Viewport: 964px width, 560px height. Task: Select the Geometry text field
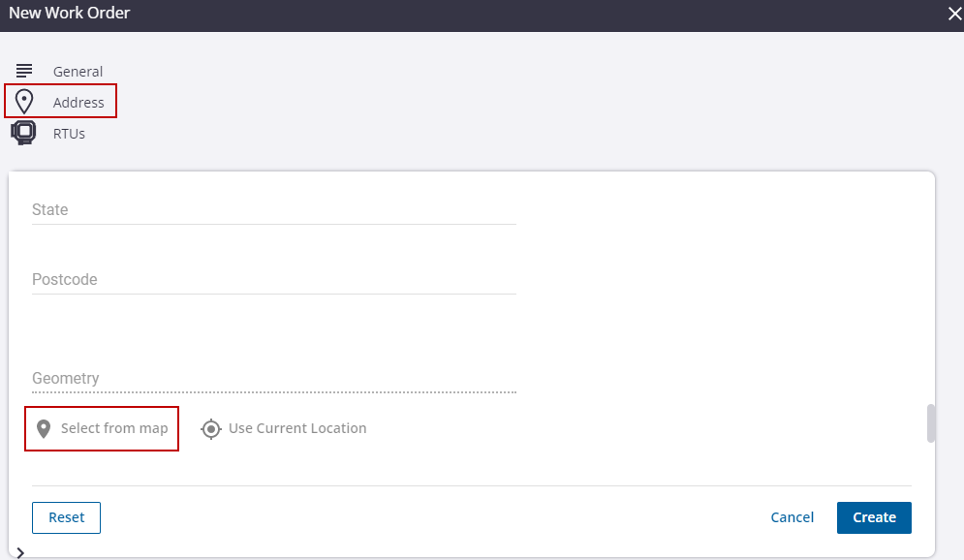click(273, 379)
